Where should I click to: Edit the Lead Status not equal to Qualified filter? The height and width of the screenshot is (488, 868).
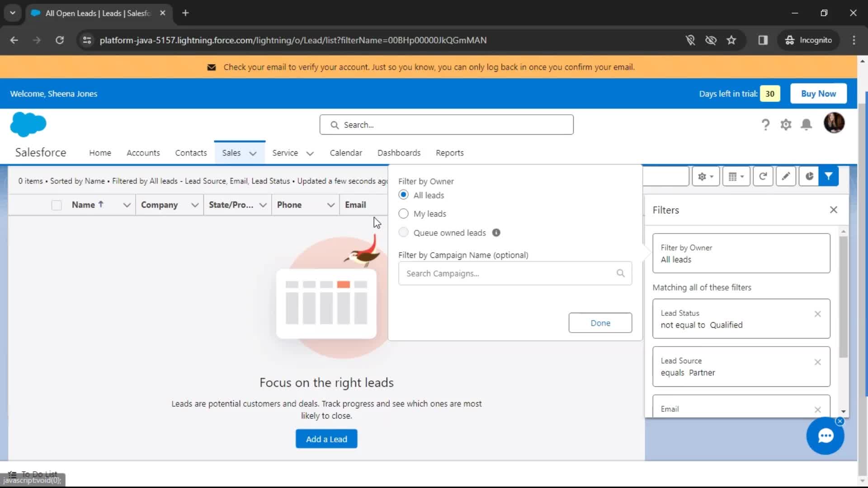741,319
